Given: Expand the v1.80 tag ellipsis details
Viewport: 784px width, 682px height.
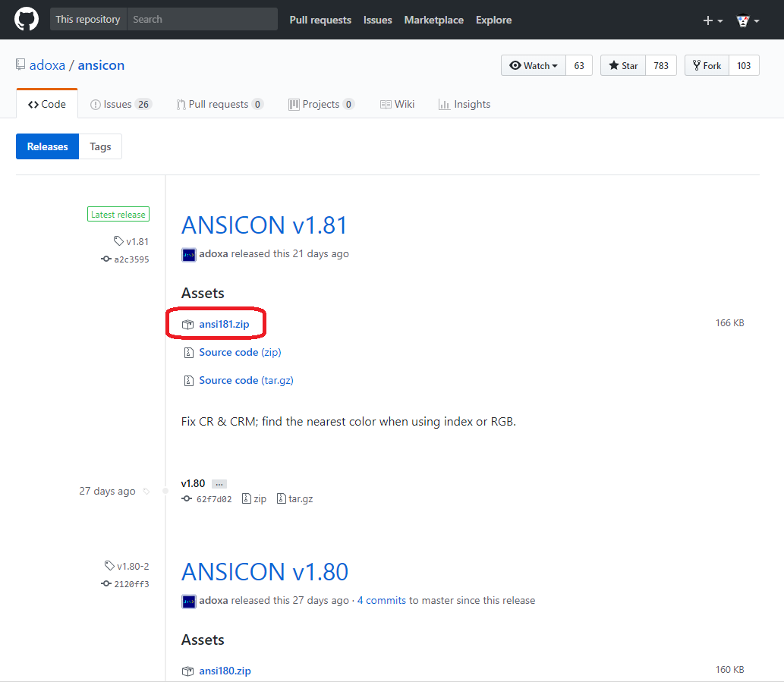Looking at the screenshot, I should tap(219, 484).
